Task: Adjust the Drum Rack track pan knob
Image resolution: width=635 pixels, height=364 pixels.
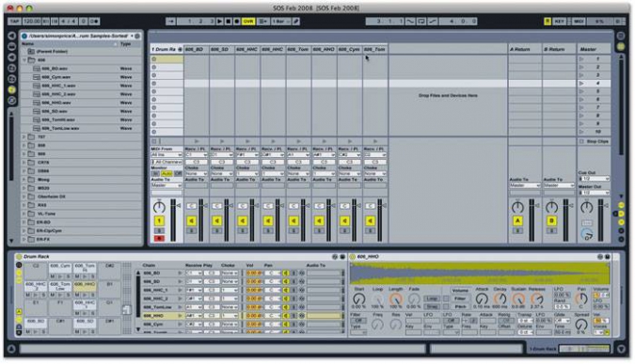Action: [159, 207]
